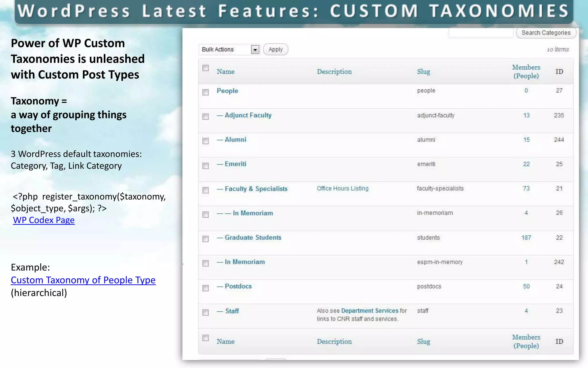
Task: Open the Department Services link
Action: (370, 311)
